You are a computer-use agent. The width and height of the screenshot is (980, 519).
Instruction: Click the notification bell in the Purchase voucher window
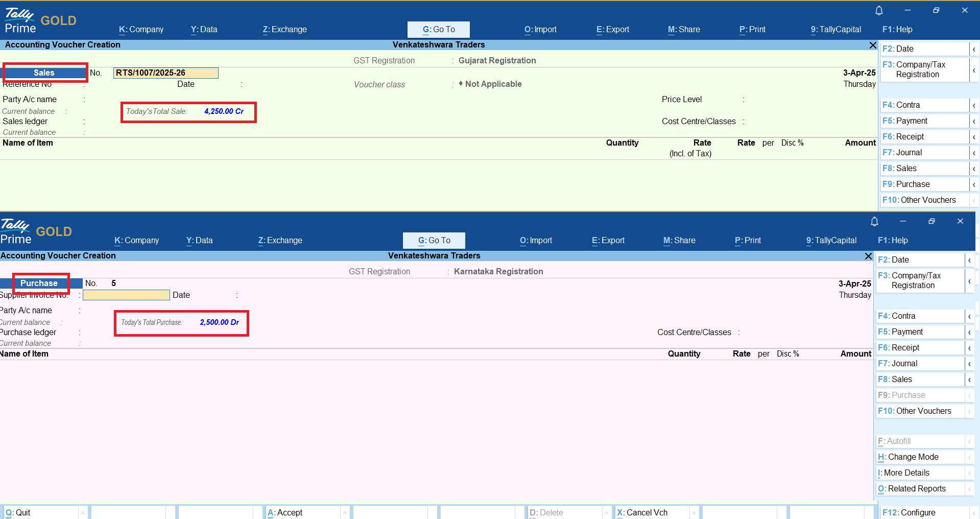click(x=874, y=221)
